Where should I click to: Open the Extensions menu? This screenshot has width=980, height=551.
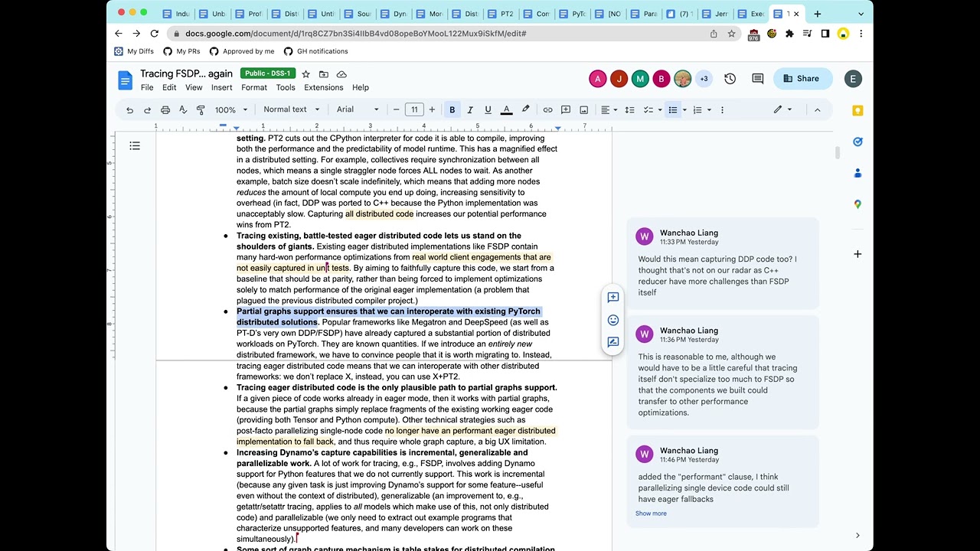click(323, 87)
